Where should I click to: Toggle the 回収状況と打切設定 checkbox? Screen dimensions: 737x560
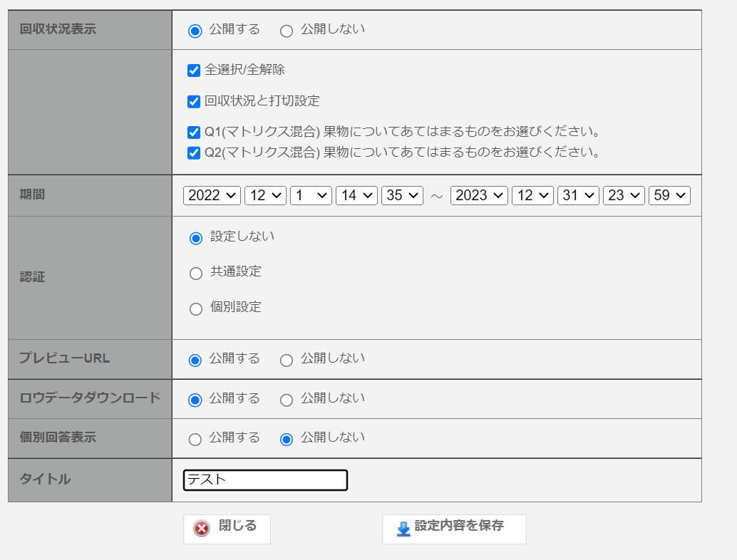point(194,102)
